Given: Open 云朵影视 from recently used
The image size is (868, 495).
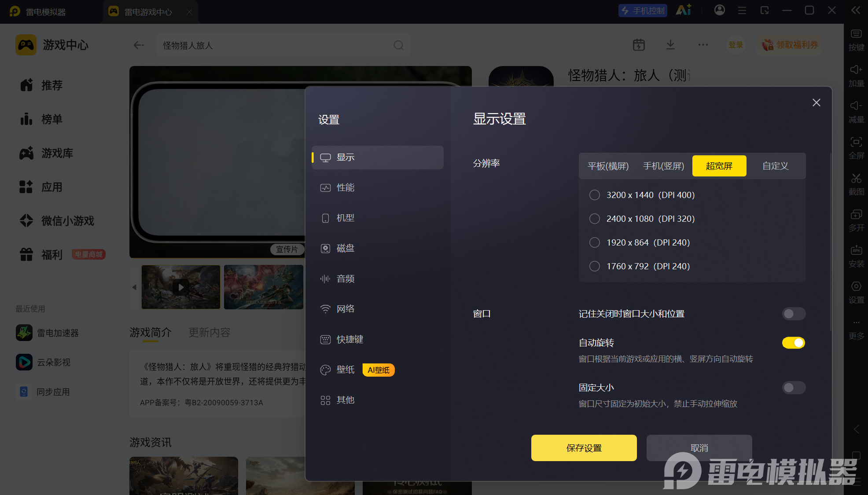Looking at the screenshot, I should pos(43,362).
